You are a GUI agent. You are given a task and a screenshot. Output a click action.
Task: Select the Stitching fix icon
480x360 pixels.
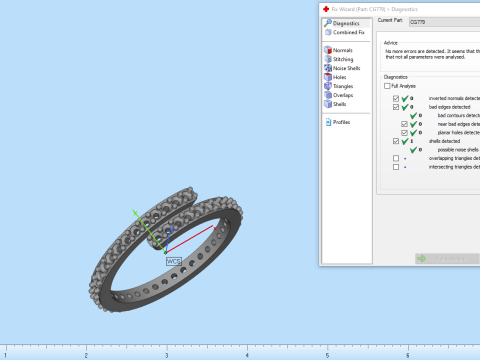coord(328,59)
